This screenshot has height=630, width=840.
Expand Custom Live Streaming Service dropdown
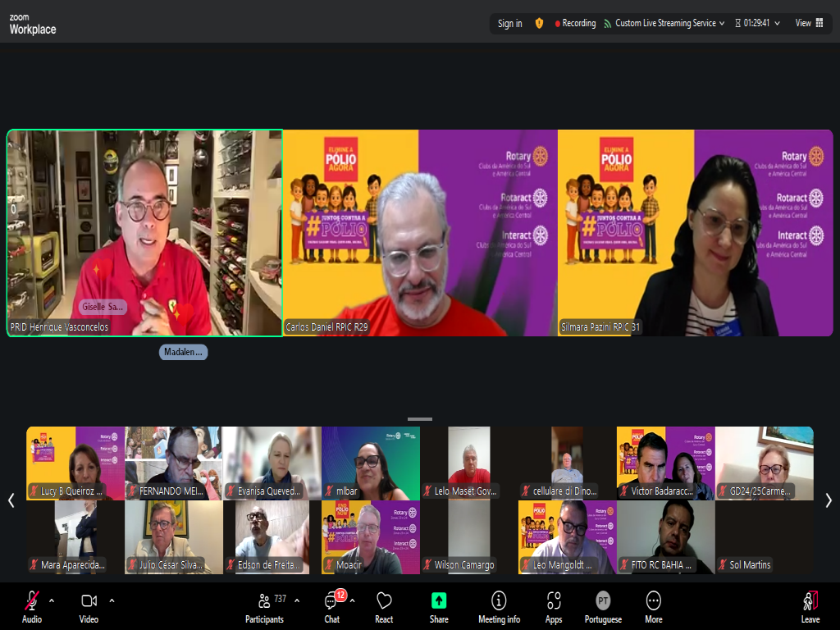722,24
